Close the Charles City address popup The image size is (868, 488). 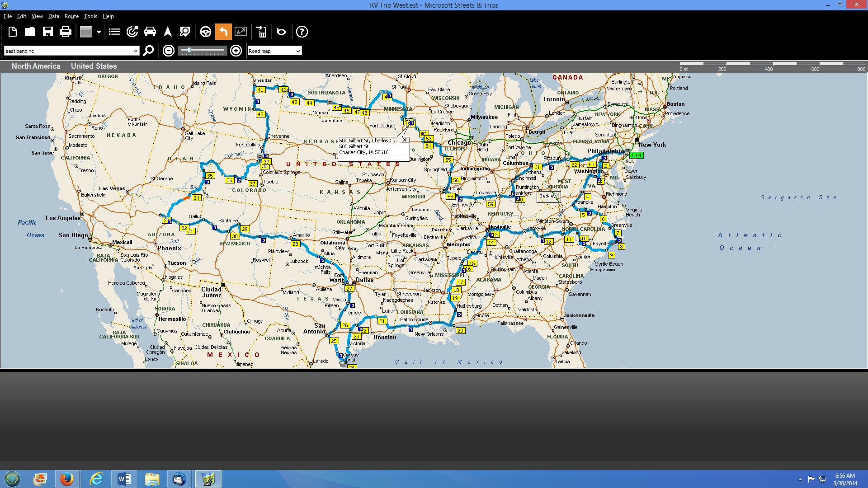click(405, 140)
